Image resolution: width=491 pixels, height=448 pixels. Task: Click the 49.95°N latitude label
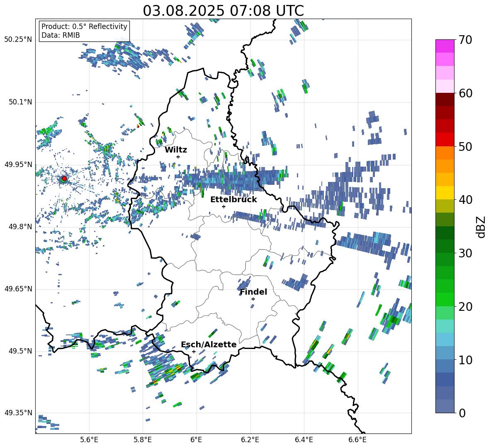coord(18,164)
